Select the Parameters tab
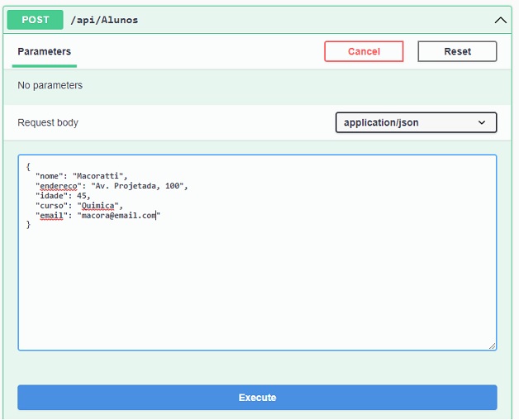The height and width of the screenshot is (420, 519). click(x=45, y=51)
